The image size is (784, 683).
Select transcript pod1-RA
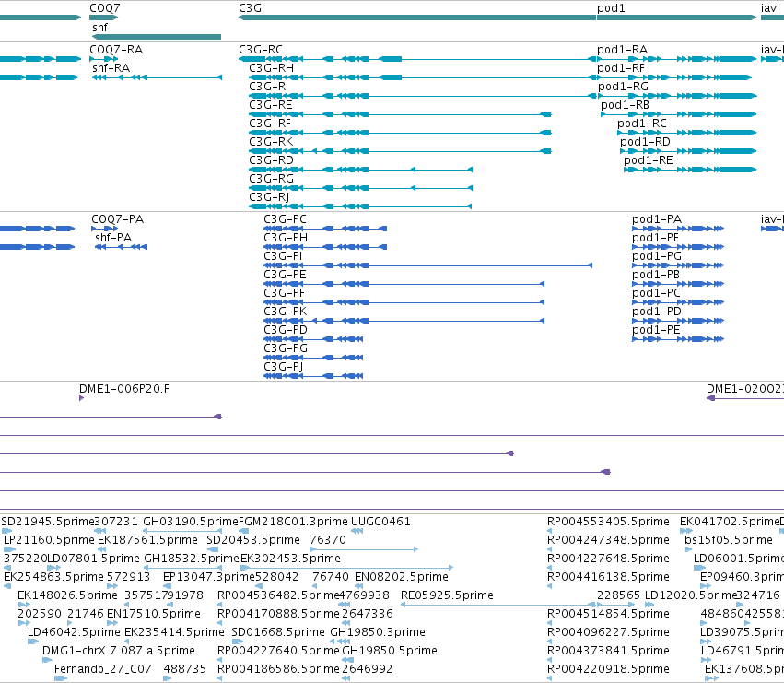(622, 50)
